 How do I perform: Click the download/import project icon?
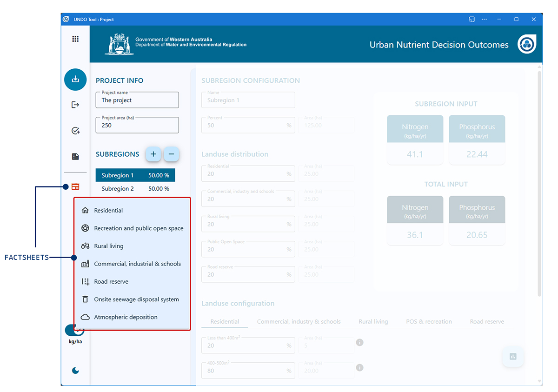tap(75, 80)
